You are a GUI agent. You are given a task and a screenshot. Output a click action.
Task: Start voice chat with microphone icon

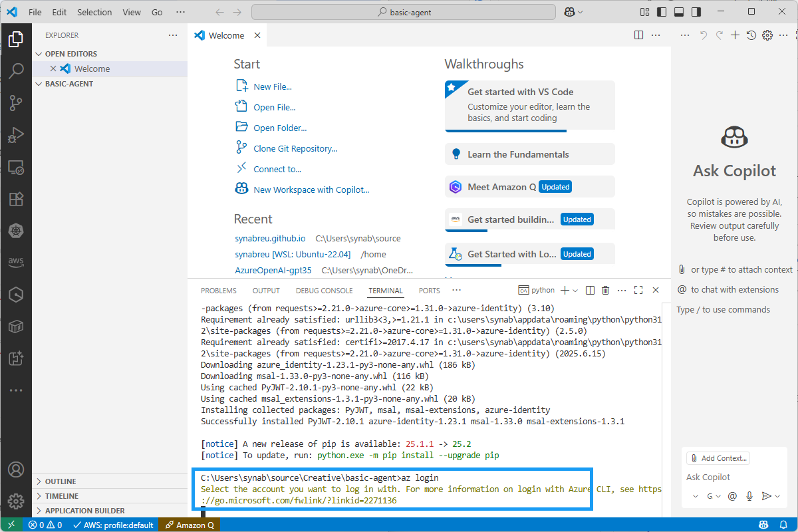tap(749, 496)
